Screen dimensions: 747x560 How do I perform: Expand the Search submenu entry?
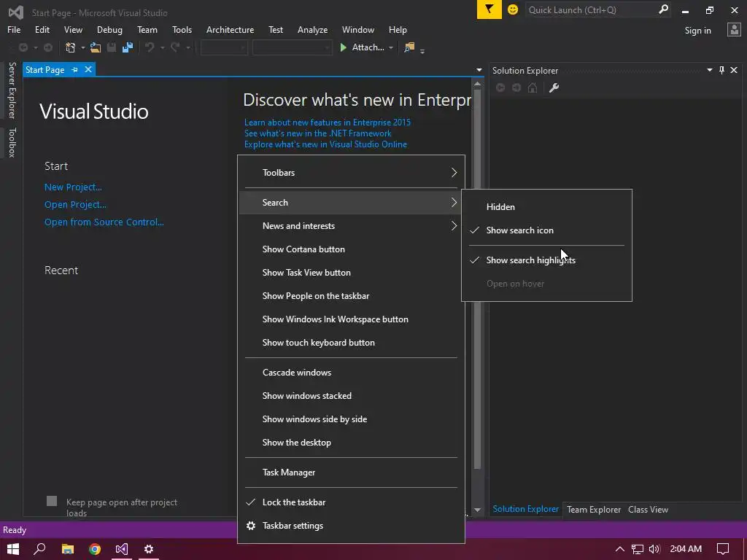(351, 203)
